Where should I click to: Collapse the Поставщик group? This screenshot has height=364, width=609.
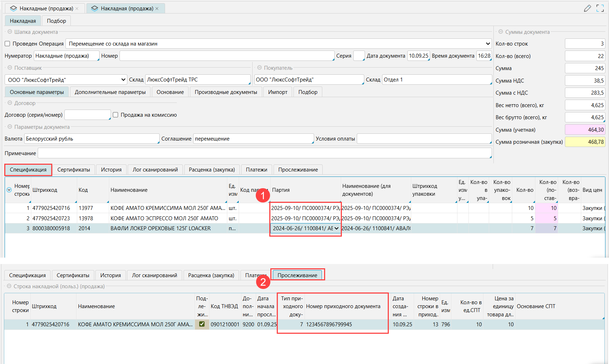(x=10, y=68)
